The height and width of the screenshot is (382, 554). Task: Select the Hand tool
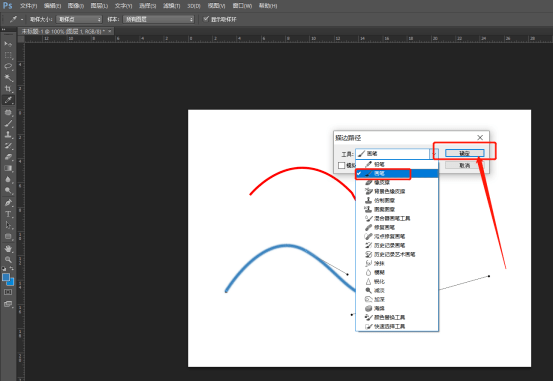[x=8, y=248]
